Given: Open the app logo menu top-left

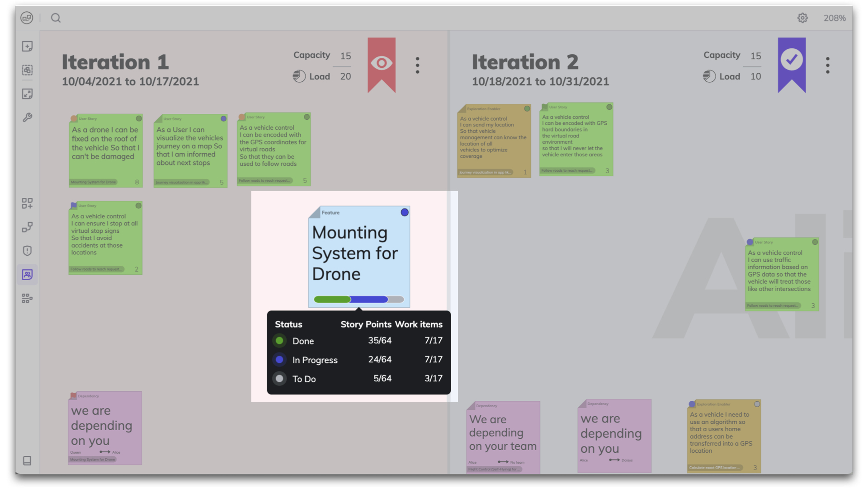Looking at the screenshot, I should tap(27, 18).
